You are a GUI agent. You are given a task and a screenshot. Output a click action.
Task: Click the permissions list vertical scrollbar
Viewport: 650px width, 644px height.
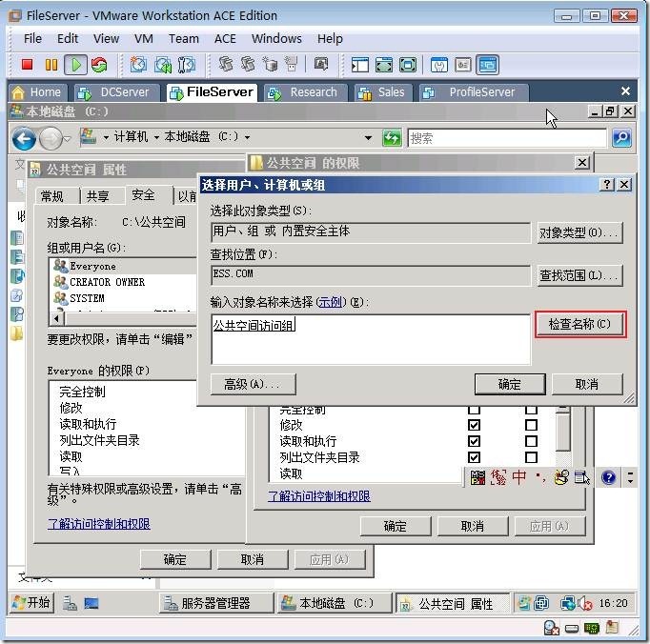[x=563, y=431]
